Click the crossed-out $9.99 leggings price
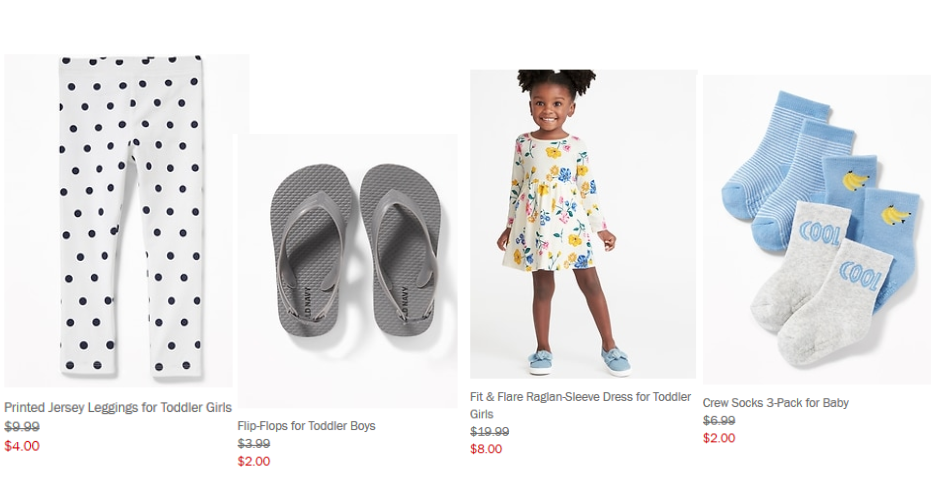 [x=22, y=426]
